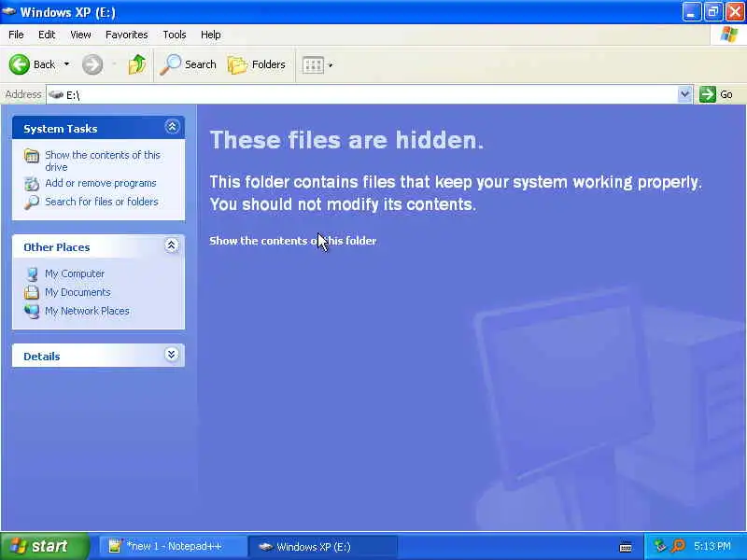747x560 pixels.
Task: Click the My Computer icon
Action: click(32, 273)
